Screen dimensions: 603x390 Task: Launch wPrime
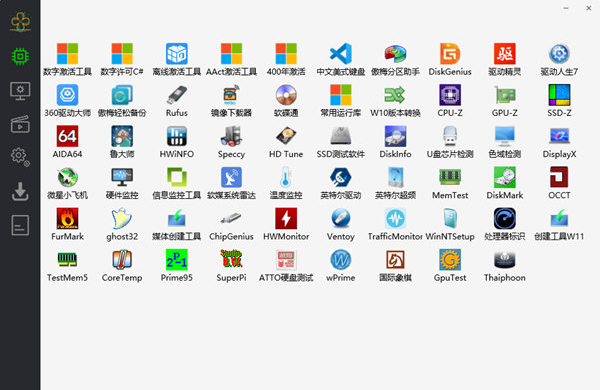point(341,265)
